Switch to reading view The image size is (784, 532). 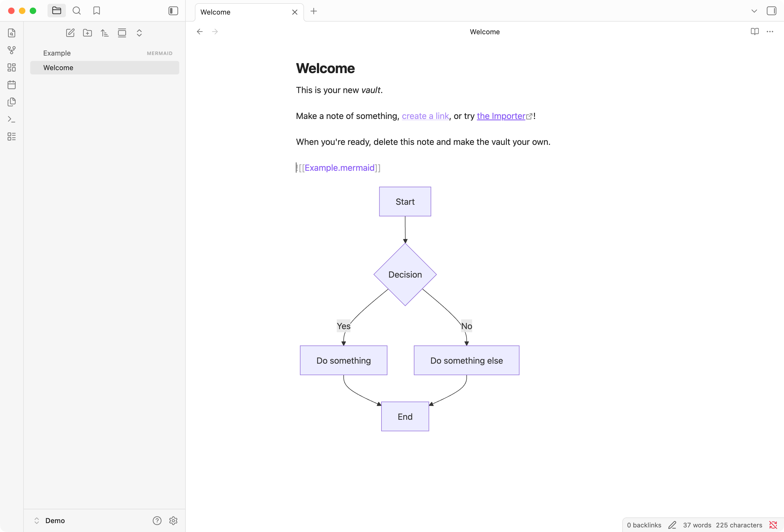coord(755,31)
